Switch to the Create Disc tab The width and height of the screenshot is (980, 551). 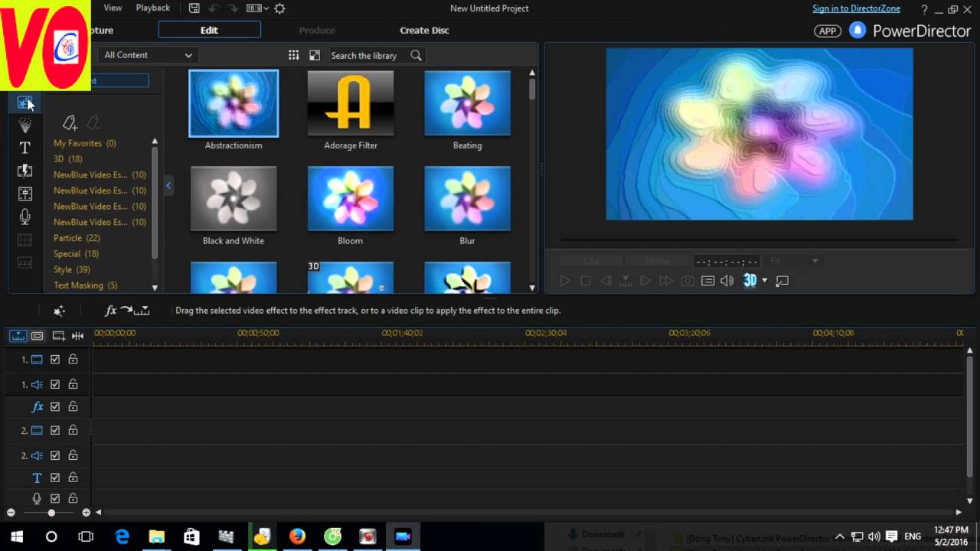pyautogui.click(x=424, y=30)
